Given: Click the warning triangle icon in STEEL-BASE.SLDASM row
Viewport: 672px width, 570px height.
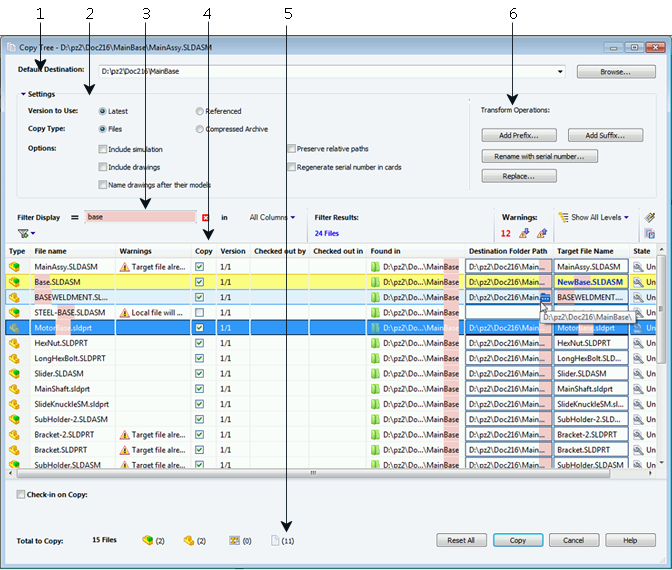Looking at the screenshot, I should [124, 312].
